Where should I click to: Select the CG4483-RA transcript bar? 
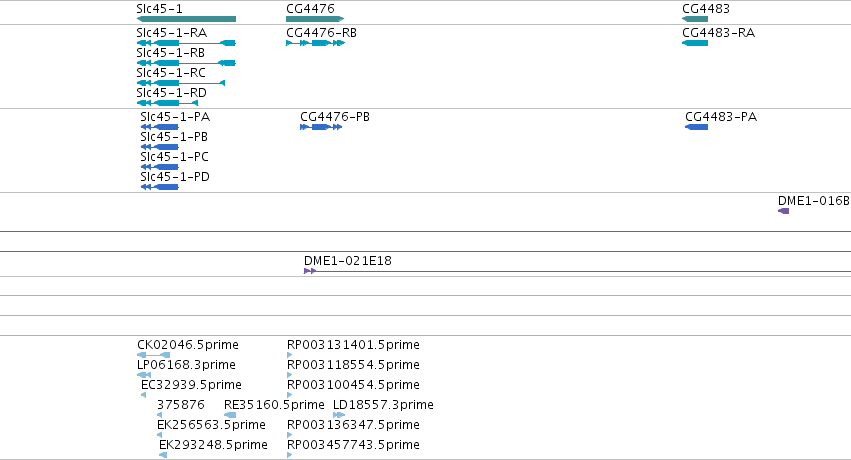(695, 43)
